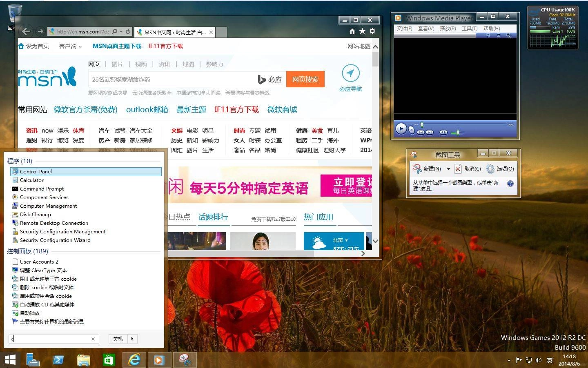Open IE favorites star icon
The height and width of the screenshot is (368, 588).
(362, 31)
